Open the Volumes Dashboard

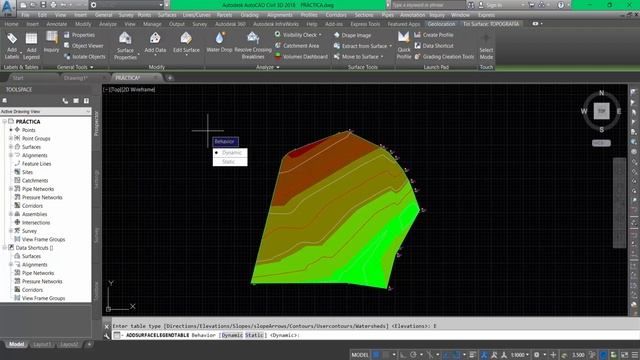click(301, 57)
